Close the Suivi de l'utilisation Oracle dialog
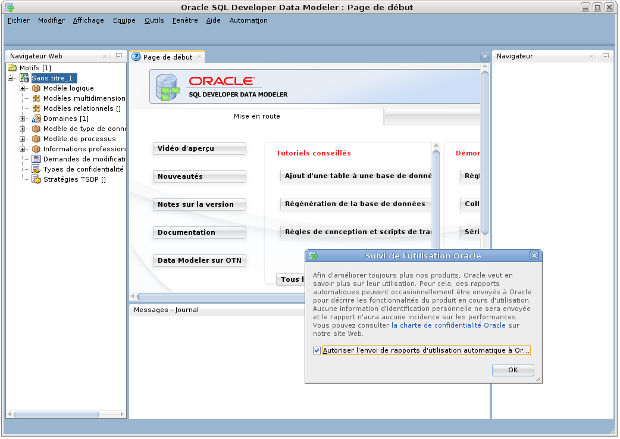Image resolution: width=620 pixels, height=439 pixels. pyautogui.click(x=534, y=255)
